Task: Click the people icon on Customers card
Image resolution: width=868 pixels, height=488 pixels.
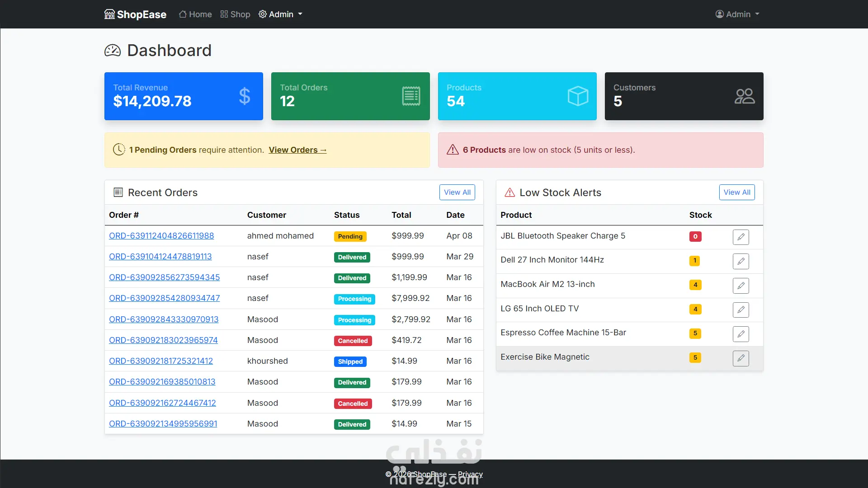Action: point(745,96)
